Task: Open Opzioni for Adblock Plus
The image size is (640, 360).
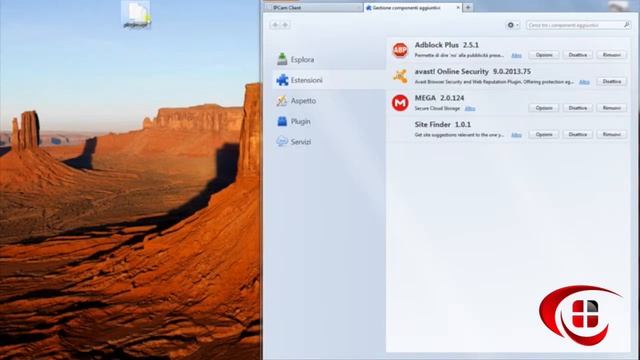Action: tap(544, 55)
